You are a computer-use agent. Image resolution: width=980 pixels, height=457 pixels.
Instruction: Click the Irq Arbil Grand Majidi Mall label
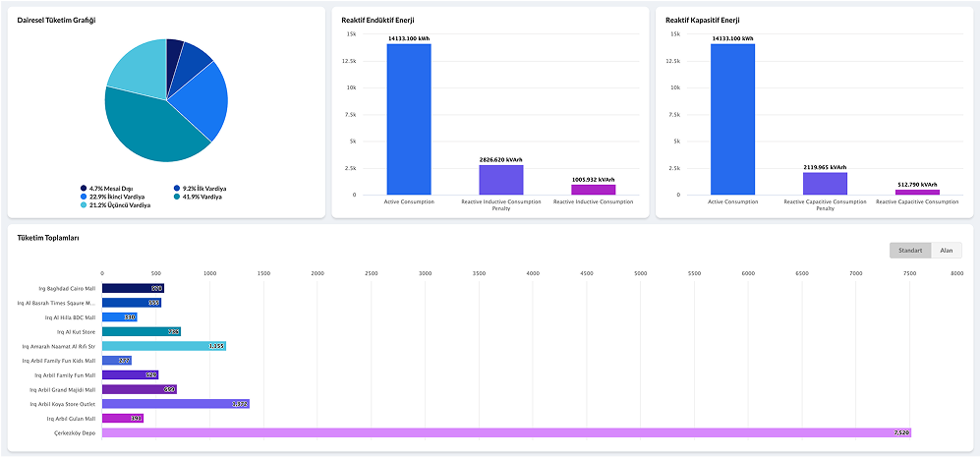coord(65,389)
